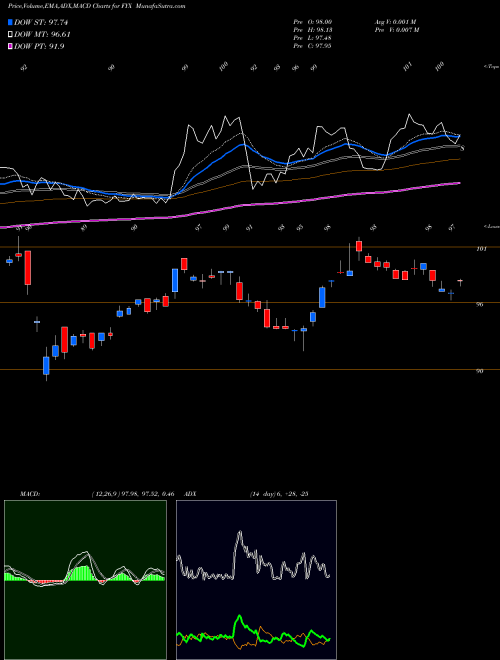Click the 'S' marker on EMA lines
The width and height of the screenshot is (500, 660).
point(463,148)
